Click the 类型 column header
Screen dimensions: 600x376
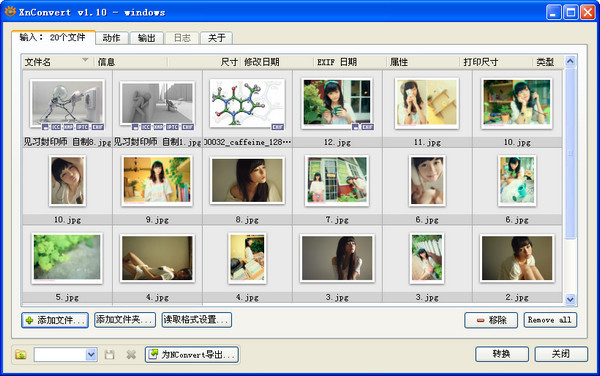[548, 62]
